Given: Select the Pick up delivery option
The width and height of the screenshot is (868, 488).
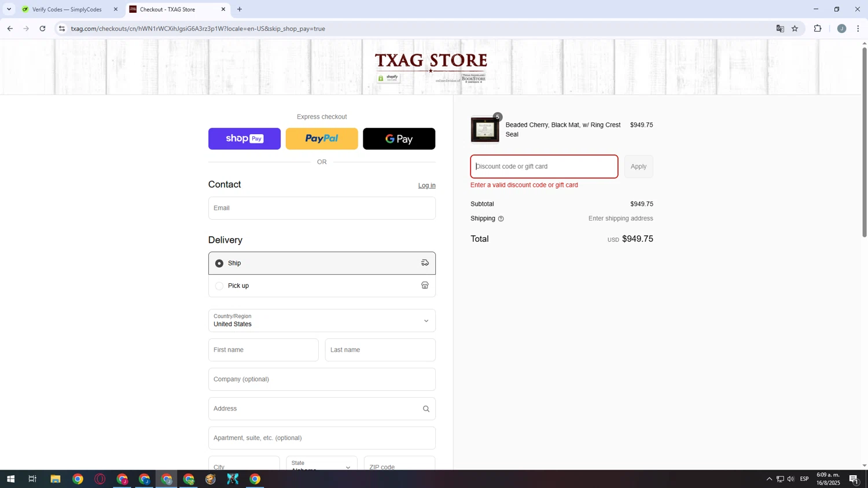Looking at the screenshot, I should (322, 286).
